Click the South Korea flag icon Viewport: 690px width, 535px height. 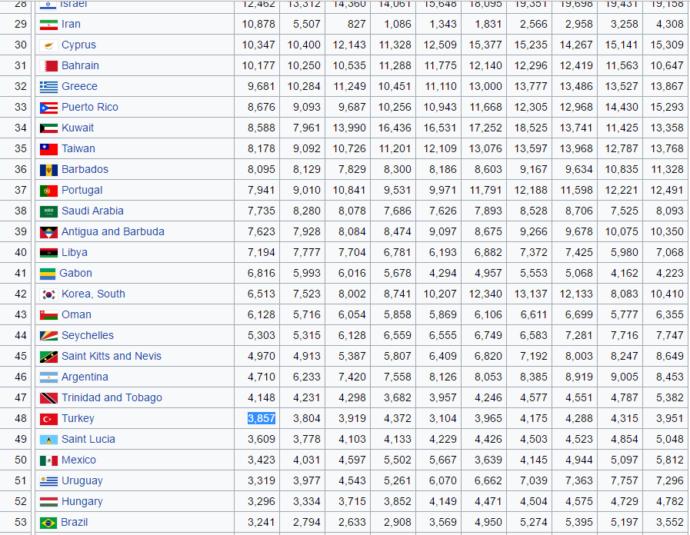tap(48, 294)
